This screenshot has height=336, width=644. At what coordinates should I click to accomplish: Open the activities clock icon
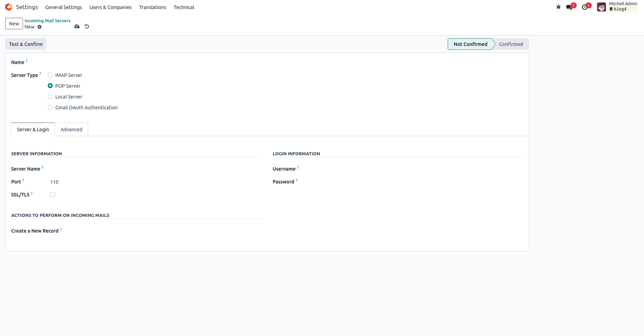(x=585, y=7)
